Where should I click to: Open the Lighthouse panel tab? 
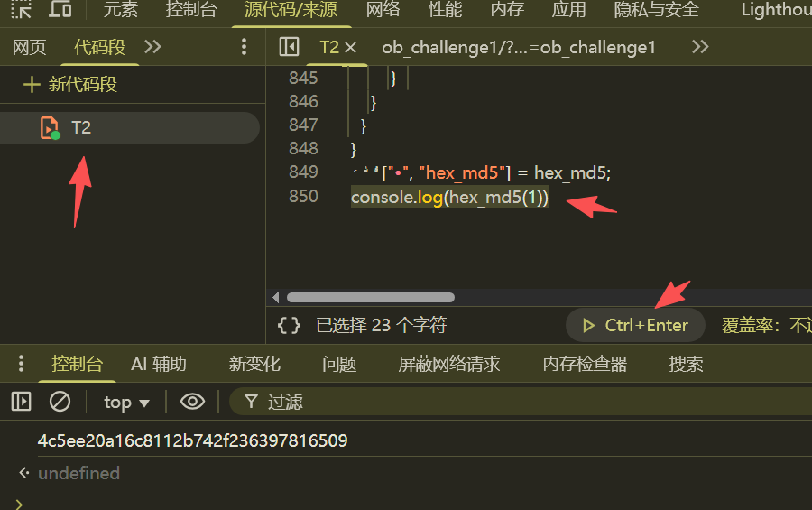pos(776,9)
